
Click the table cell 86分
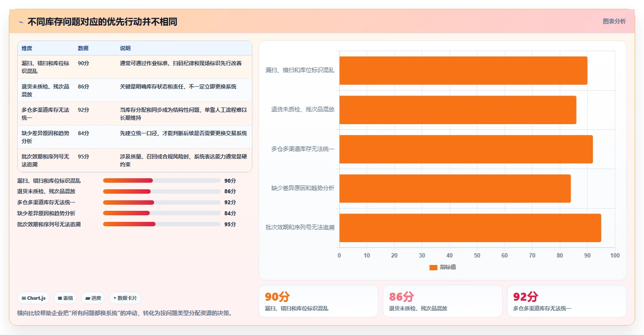83,87
